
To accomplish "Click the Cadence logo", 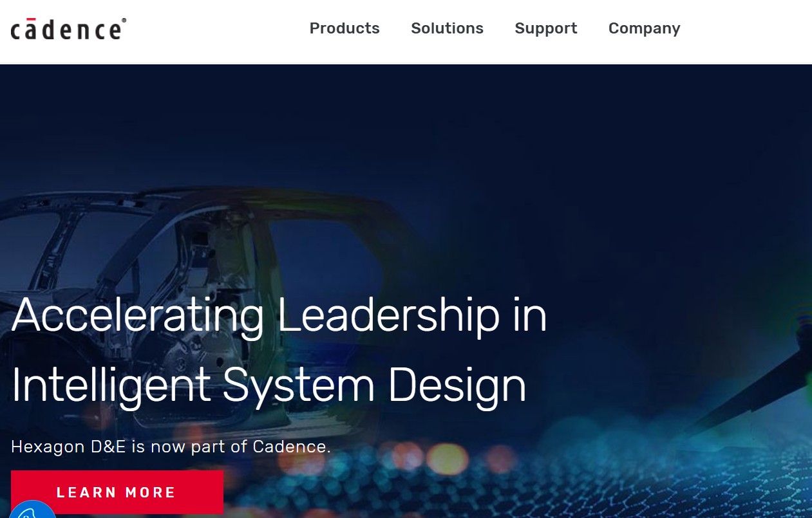I will coord(68,29).
